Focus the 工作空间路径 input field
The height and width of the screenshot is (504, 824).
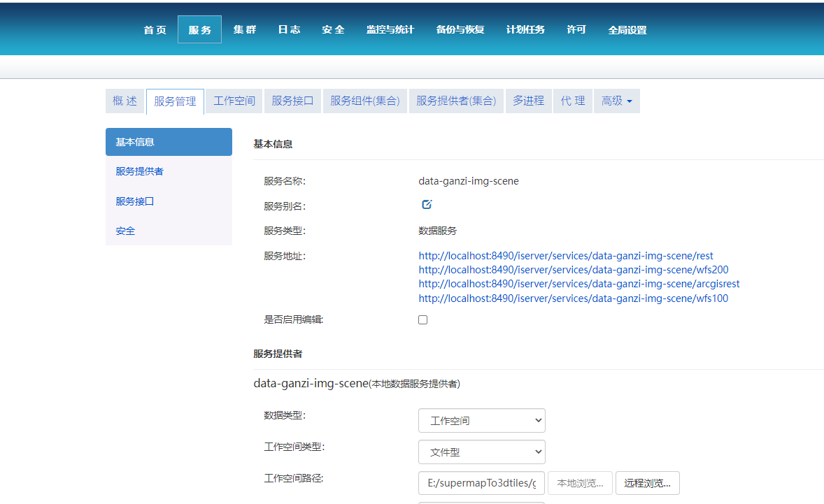[x=481, y=483]
